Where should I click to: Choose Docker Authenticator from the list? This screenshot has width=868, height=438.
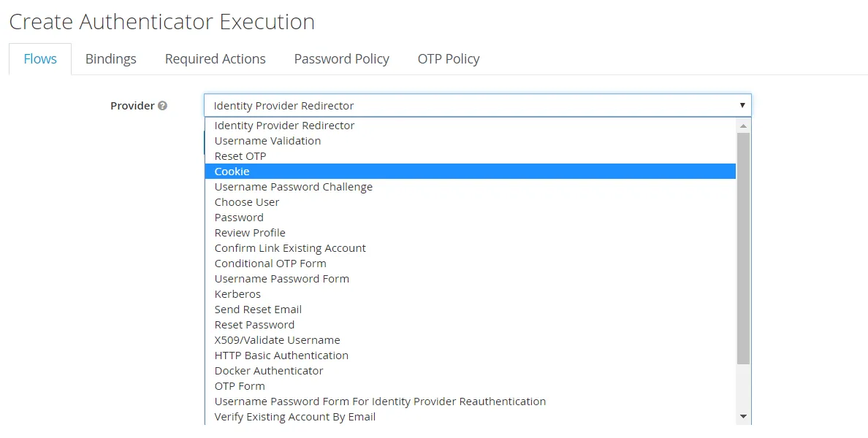tap(269, 371)
